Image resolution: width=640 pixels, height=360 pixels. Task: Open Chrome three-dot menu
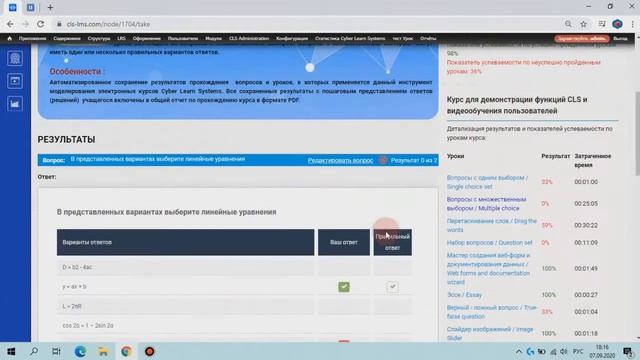[632, 24]
